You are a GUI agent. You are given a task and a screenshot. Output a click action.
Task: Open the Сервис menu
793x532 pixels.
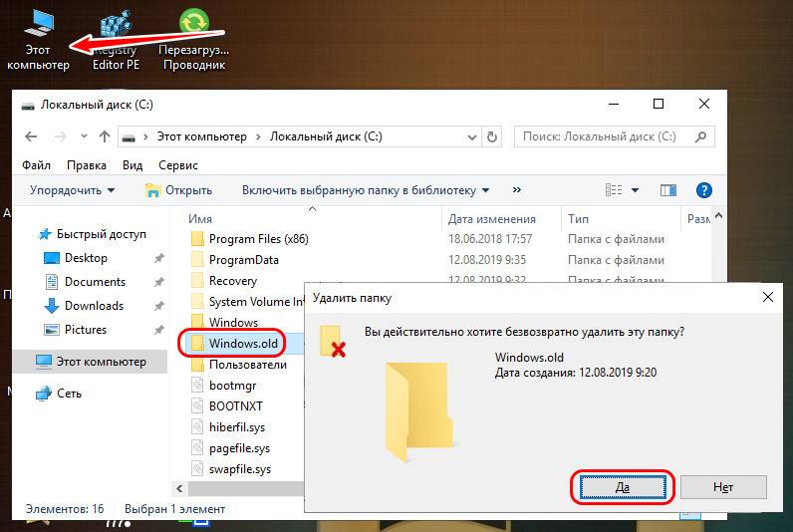178,165
